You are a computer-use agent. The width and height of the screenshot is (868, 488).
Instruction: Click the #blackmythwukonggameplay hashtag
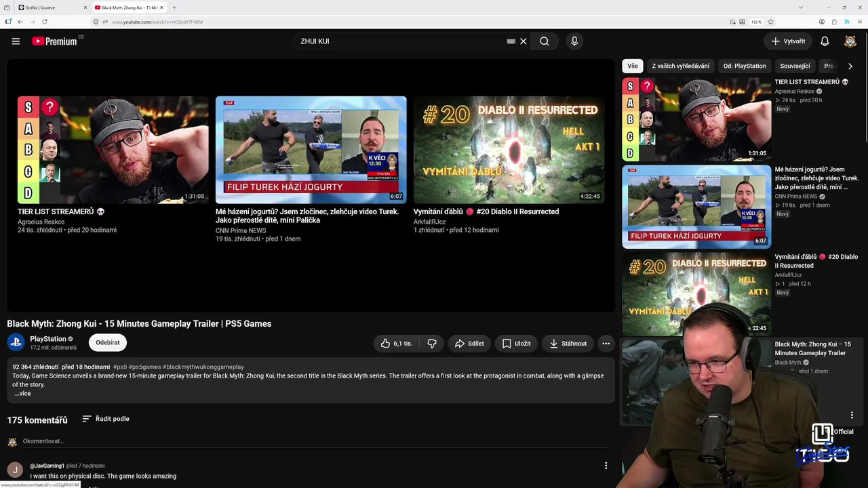click(x=203, y=367)
